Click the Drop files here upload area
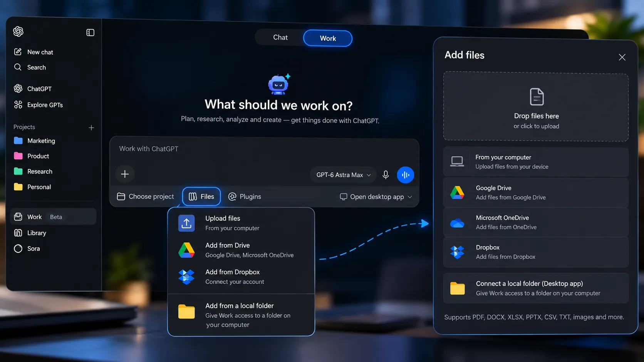The image size is (644, 362). point(536,107)
